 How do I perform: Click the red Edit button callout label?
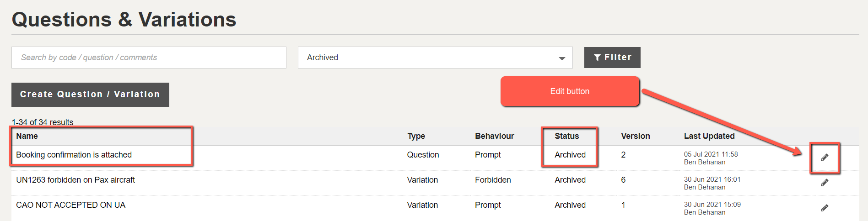coord(570,91)
